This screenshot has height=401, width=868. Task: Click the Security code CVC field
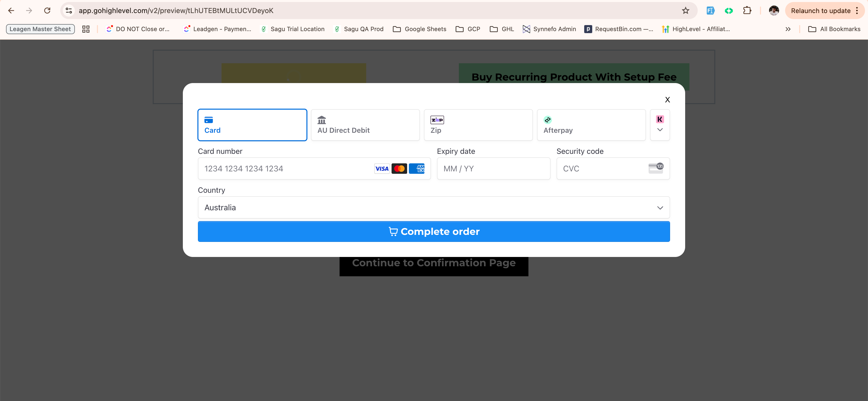[x=603, y=168]
